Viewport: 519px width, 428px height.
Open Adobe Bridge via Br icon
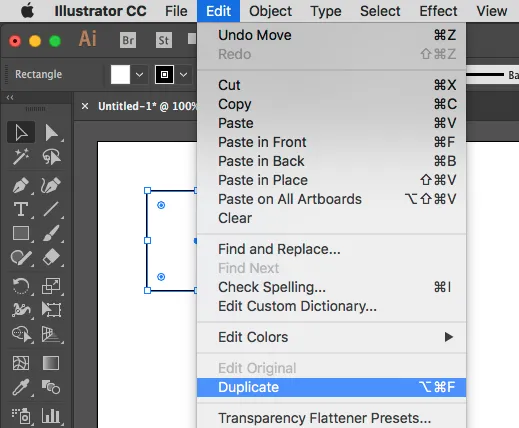pyautogui.click(x=128, y=40)
